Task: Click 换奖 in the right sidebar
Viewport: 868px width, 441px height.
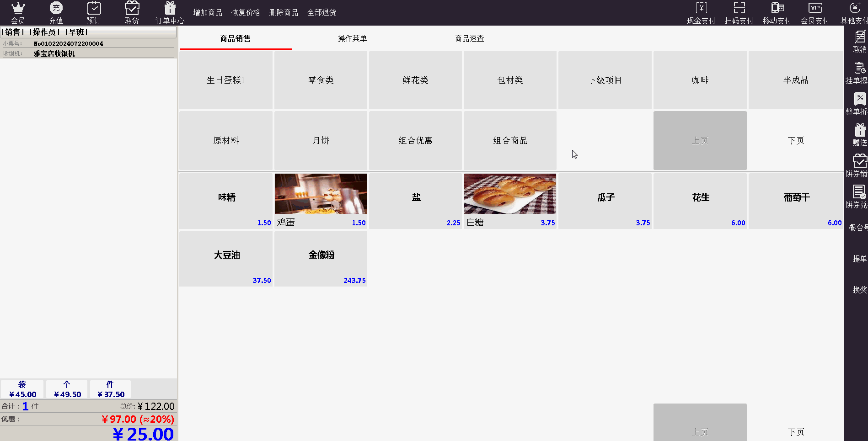Action: tap(860, 290)
